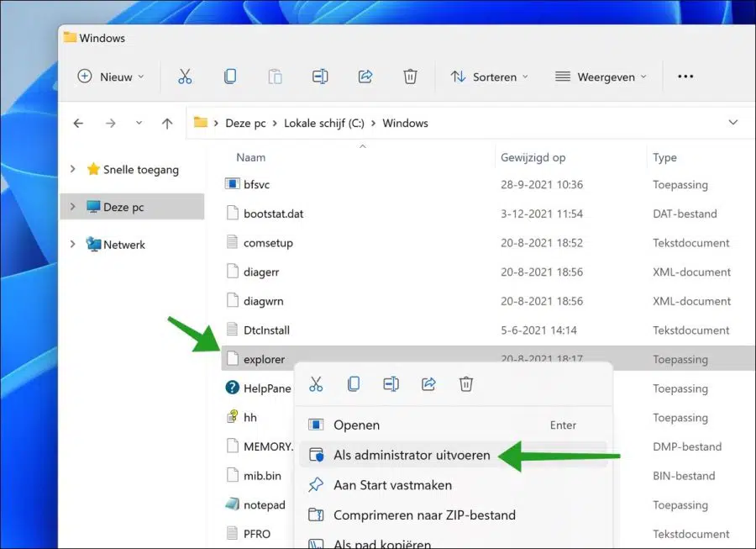Click the date 5-6-2021 14:14
756x549 pixels.
[538, 330]
